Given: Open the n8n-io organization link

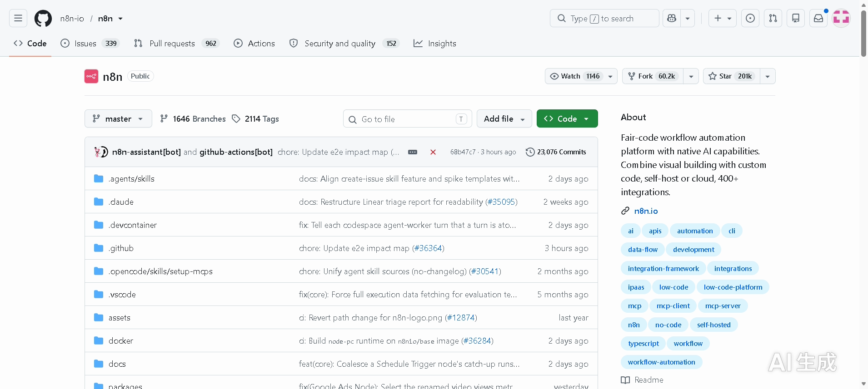Looking at the screenshot, I should (x=72, y=19).
